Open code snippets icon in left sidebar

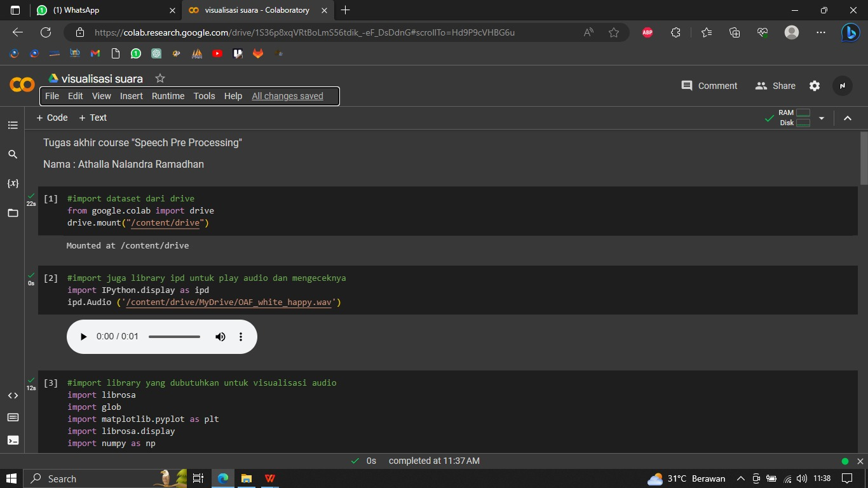13,395
